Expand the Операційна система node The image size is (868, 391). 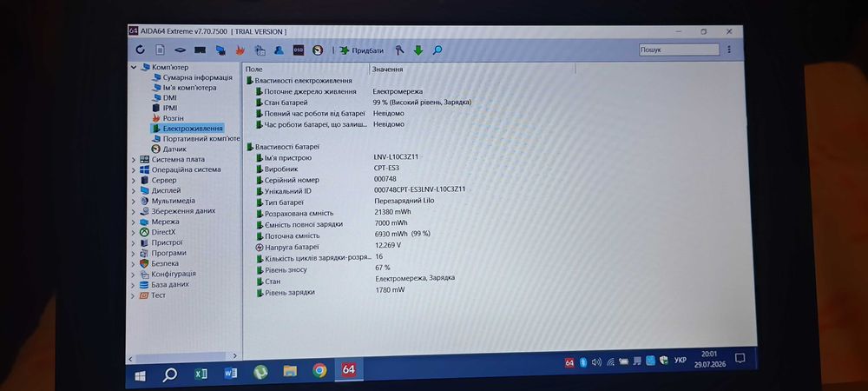(133, 170)
